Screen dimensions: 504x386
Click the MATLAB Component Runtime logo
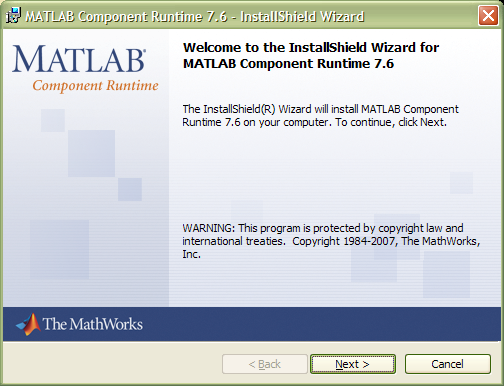[x=85, y=68]
